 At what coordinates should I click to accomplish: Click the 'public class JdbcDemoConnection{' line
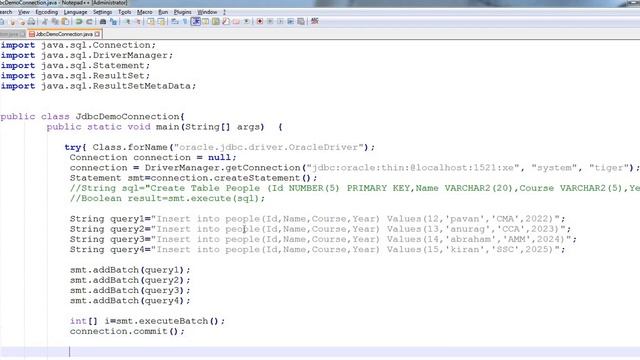click(x=93, y=116)
